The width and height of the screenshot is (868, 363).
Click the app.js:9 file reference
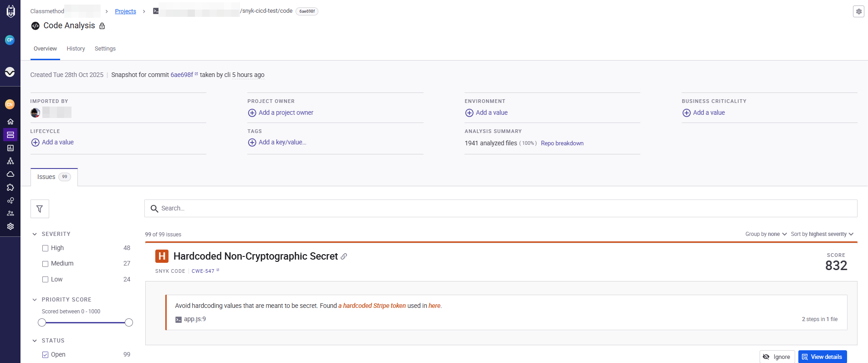coord(195,319)
